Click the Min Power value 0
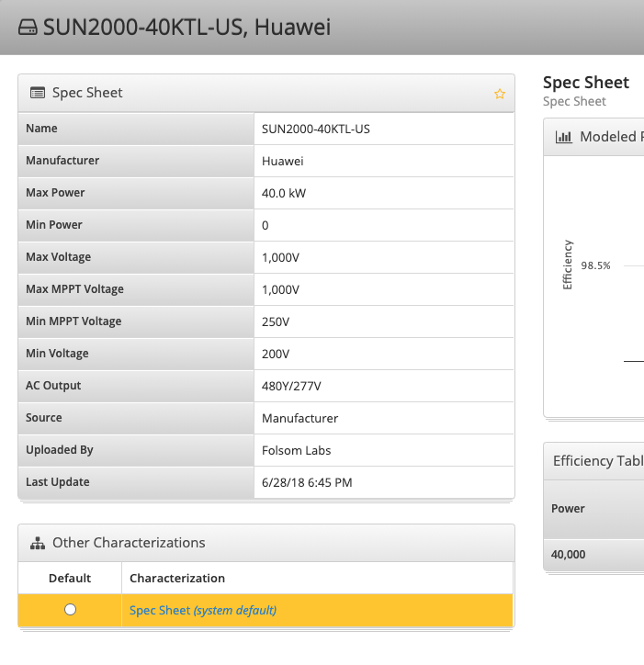Image resolution: width=644 pixels, height=665 pixels. (x=266, y=226)
